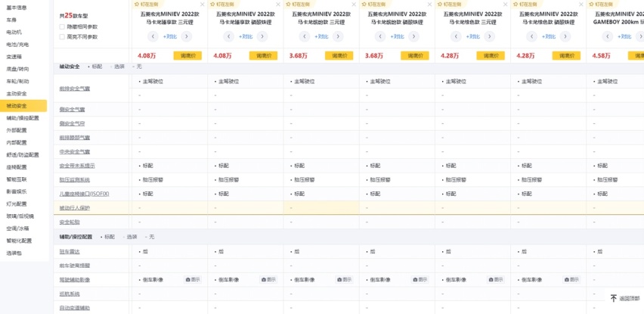Remove 马卡龙绘色款 三元锂 from comparison
The height and width of the screenshot is (314, 644).
point(505,4)
